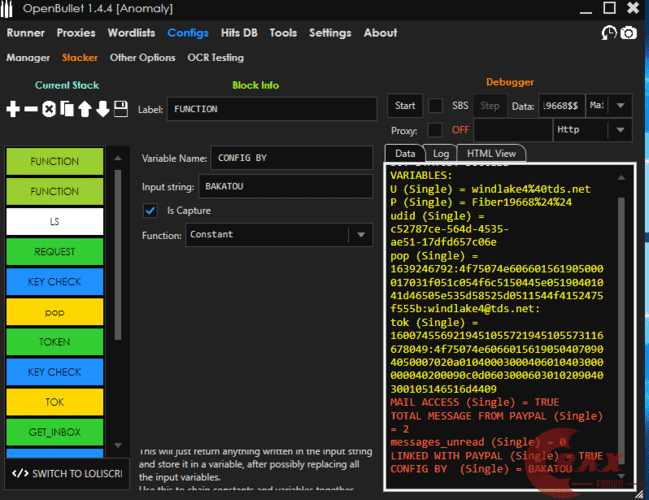Open the wordlist type dropdown beside Data
649x500 pixels.
(x=621, y=106)
